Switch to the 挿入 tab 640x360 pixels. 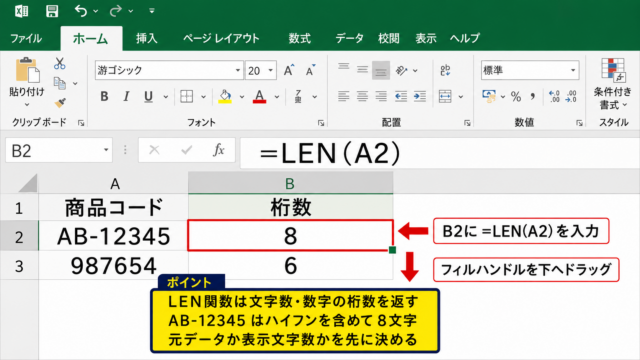pos(147,39)
